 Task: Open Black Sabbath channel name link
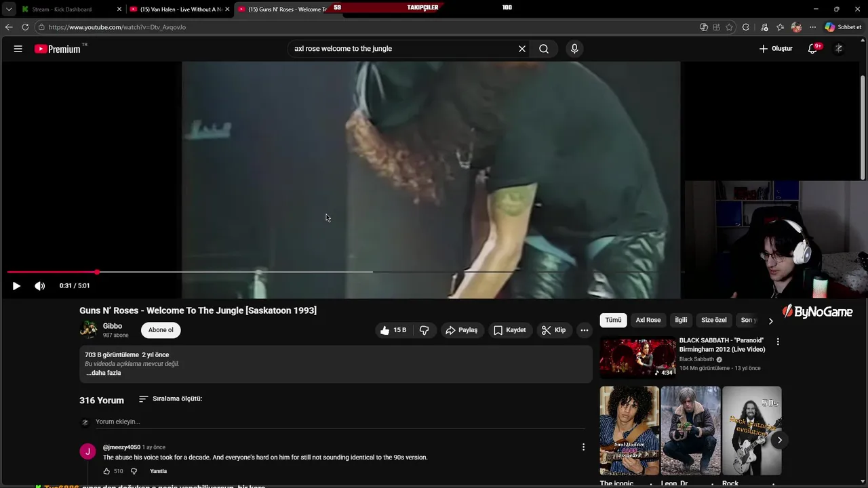point(696,359)
